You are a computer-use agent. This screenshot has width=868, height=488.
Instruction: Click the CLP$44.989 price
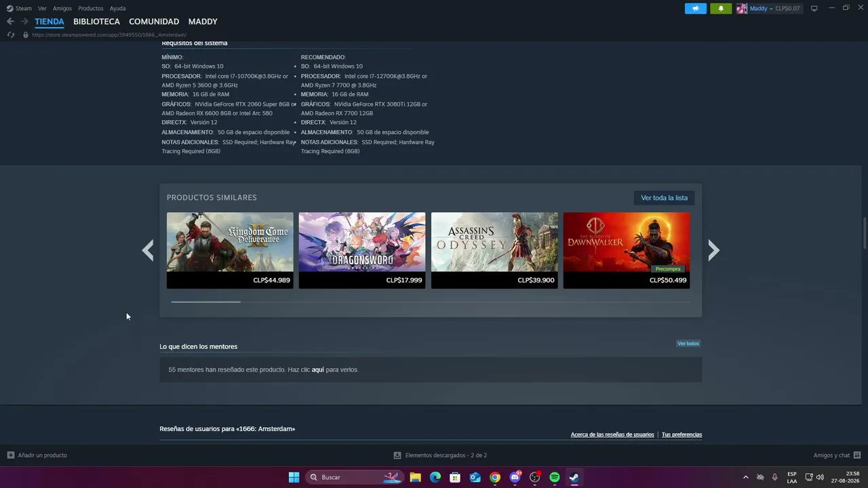click(x=271, y=280)
